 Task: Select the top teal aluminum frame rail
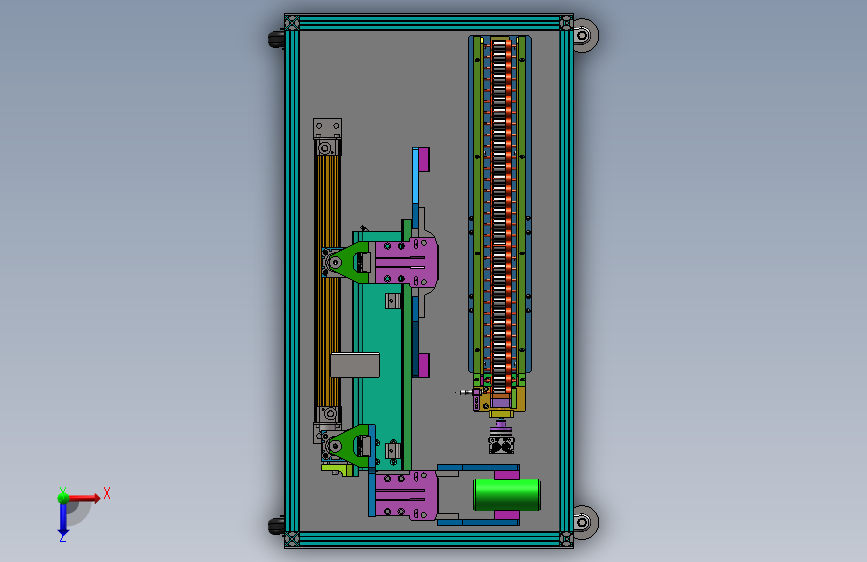point(429,23)
